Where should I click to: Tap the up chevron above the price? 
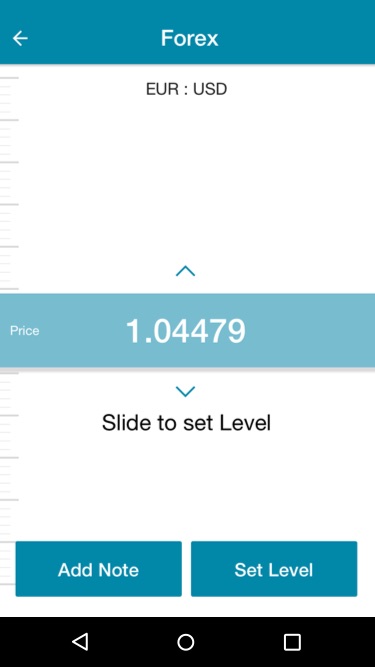(185, 271)
